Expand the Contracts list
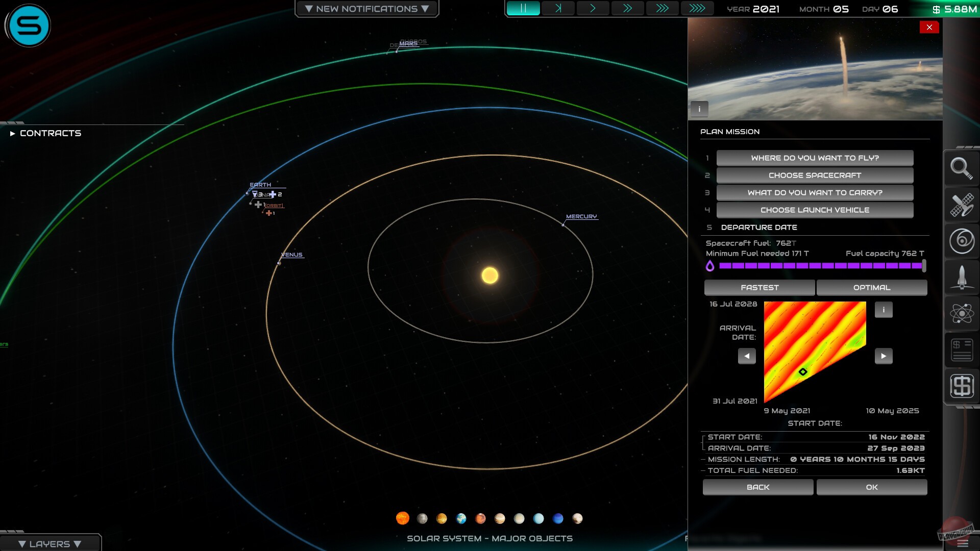980x551 pixels. click(45, 133)
